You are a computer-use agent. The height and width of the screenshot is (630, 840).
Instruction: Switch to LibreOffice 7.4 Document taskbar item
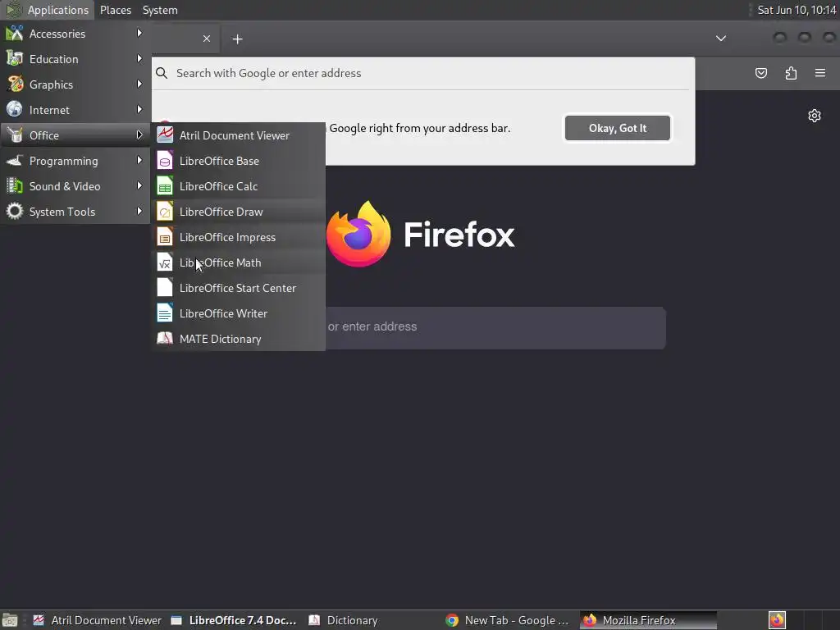234,620
